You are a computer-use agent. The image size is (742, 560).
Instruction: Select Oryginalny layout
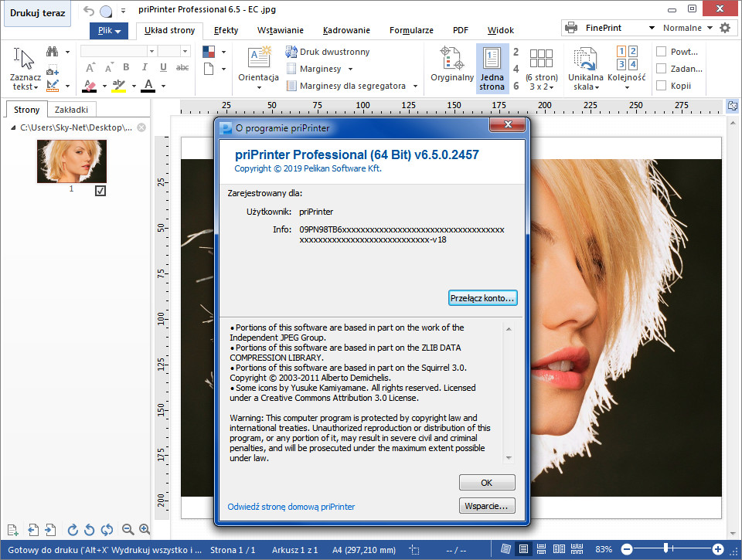pos(452,65)
